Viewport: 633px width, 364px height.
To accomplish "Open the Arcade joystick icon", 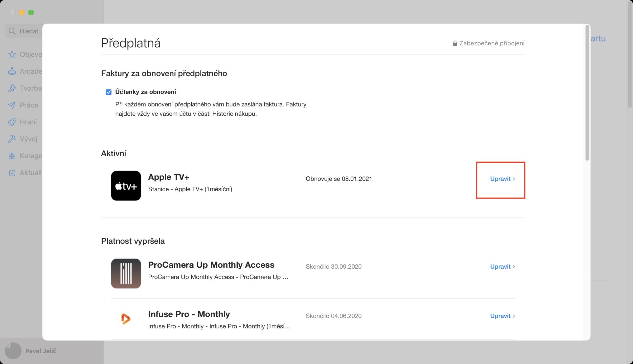I will [12, 71].
